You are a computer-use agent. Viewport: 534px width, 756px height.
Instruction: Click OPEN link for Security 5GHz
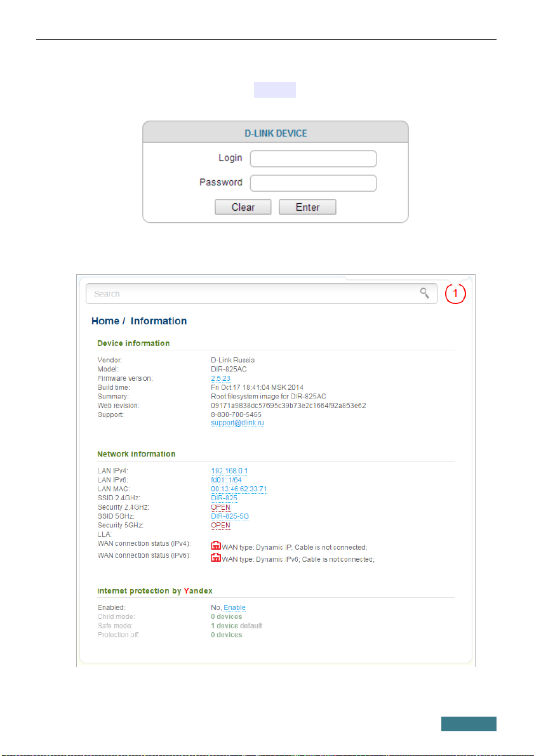coord(220,526)
